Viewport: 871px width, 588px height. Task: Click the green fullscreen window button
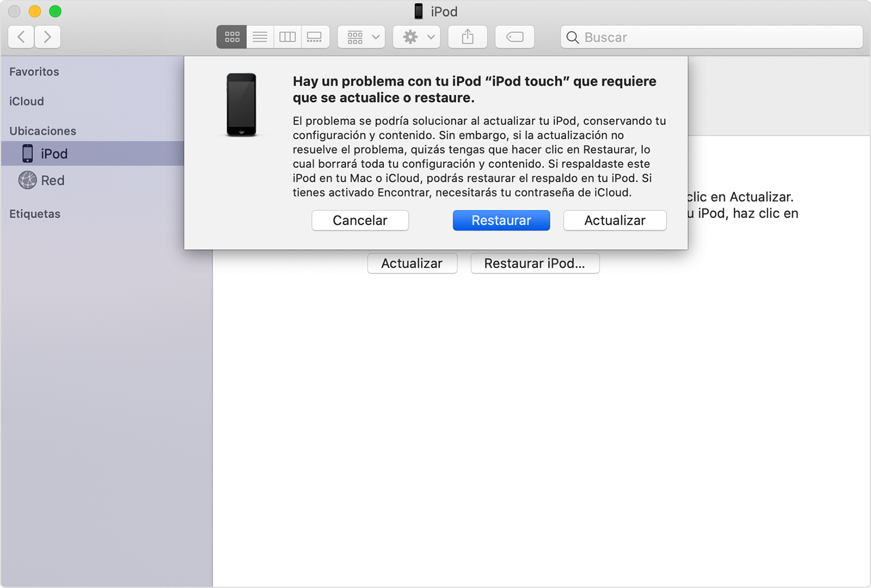point(55,11)
